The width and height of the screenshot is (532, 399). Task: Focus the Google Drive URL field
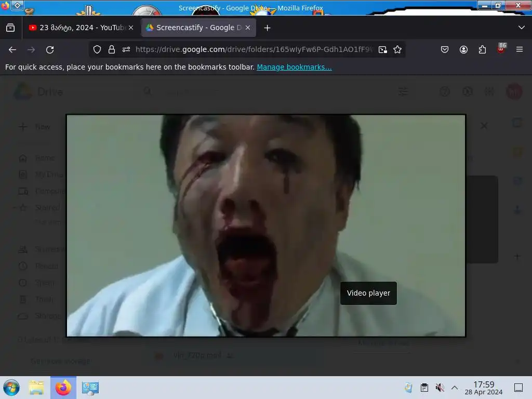pyautogui.click(x=254, y=49)
